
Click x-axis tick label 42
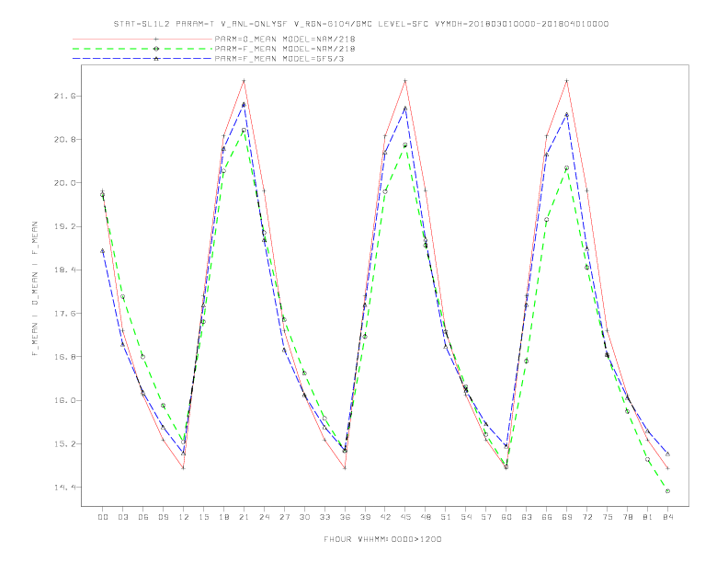(x=385, y=517)
